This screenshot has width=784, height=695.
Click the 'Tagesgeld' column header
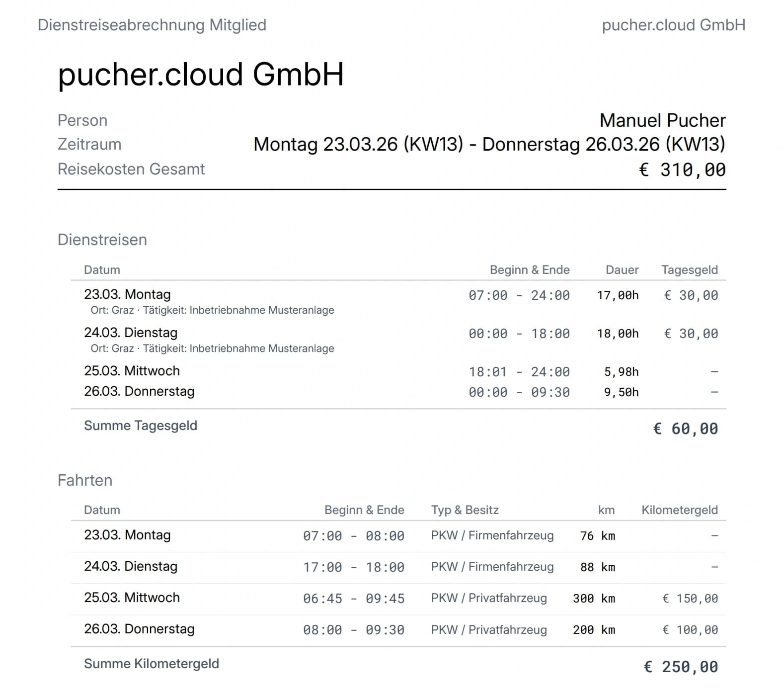[x=690, y=270]
